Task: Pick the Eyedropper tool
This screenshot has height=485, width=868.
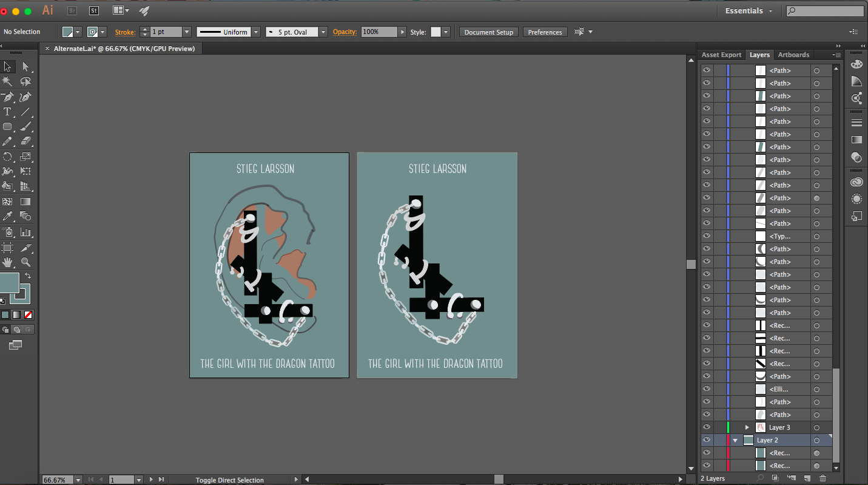Action: (8, 216)
